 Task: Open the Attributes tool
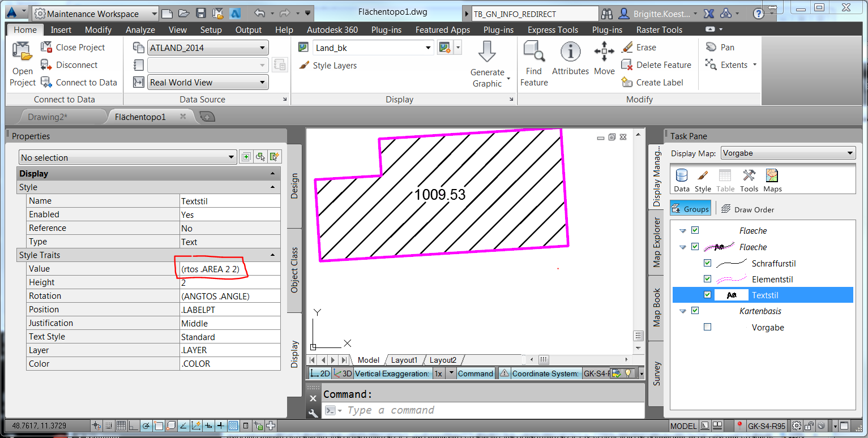pos(570,59)
